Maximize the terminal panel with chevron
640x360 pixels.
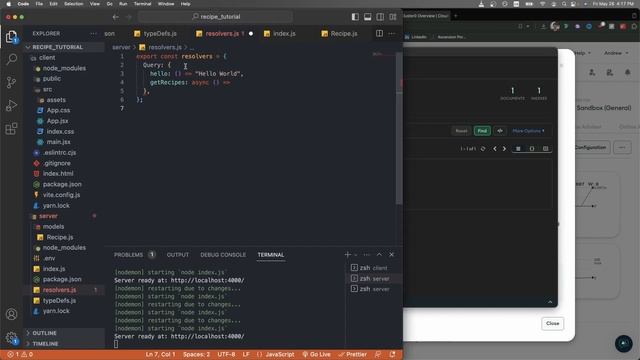[379, 255]
